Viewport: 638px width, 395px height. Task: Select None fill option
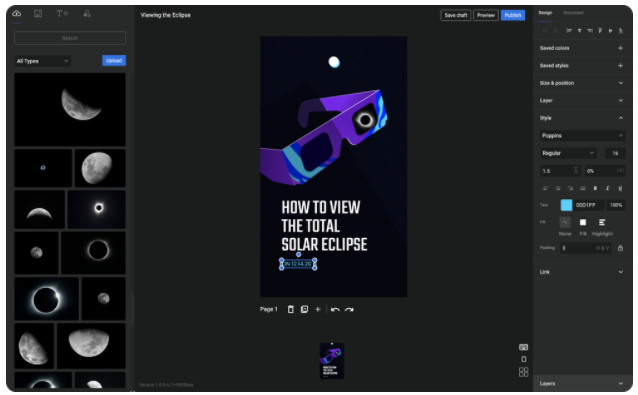coord(565,223)
